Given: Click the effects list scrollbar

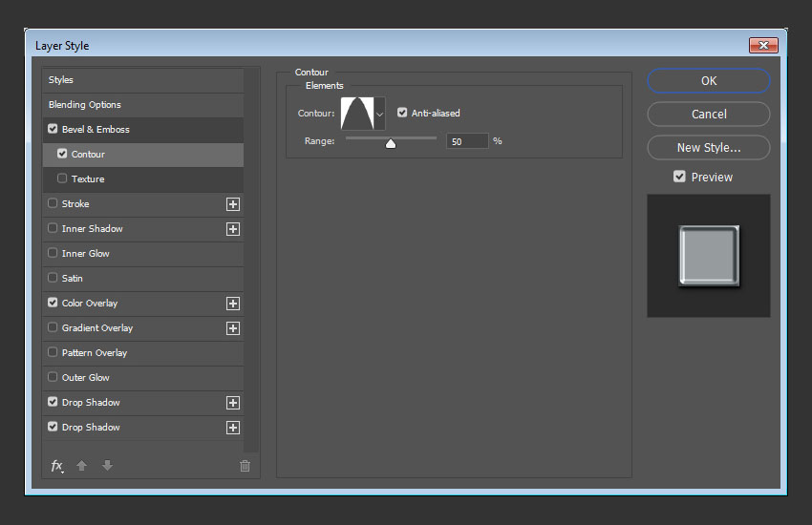Looking at the screenshot, I should tap(251, 261).
